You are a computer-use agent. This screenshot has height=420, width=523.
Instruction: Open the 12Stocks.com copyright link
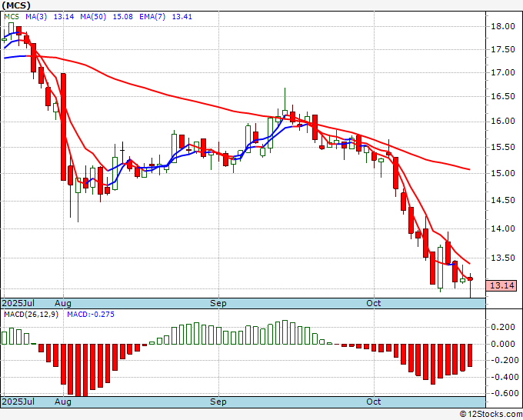point(491,415)
